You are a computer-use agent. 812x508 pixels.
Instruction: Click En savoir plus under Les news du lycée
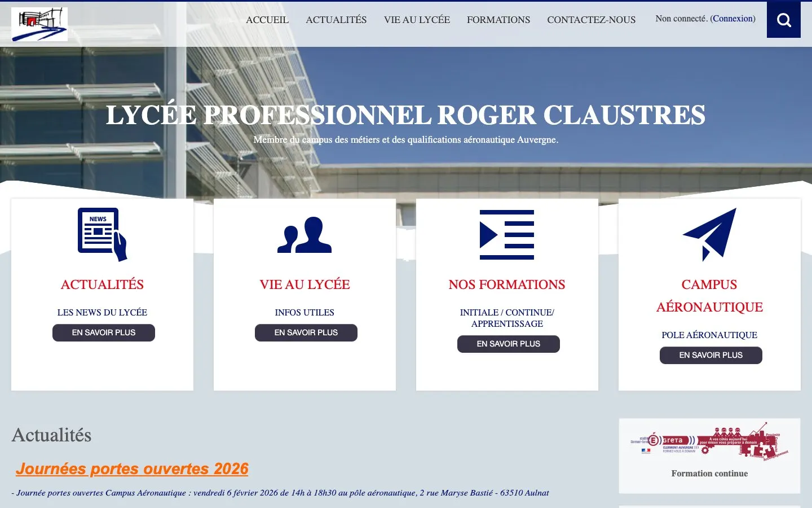[104, 332]
